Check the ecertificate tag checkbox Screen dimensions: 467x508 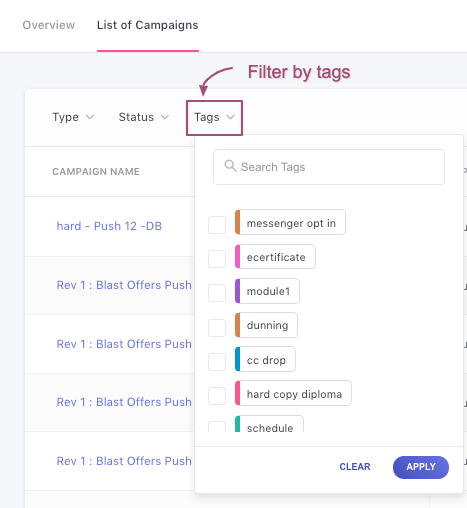click(x=217, y=259)
